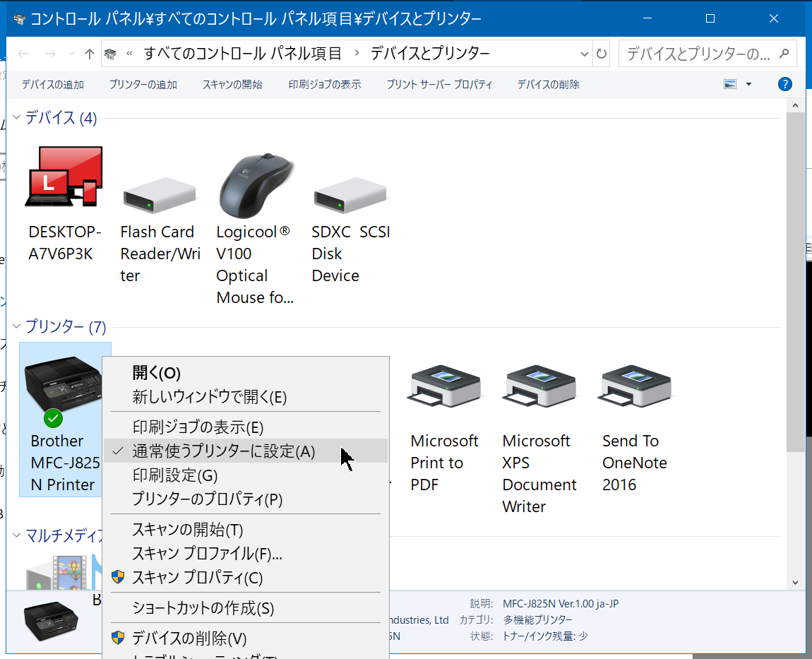
Task: Choose 印刷ジョブの表示(E) in context menu
Action: (246, 427)
